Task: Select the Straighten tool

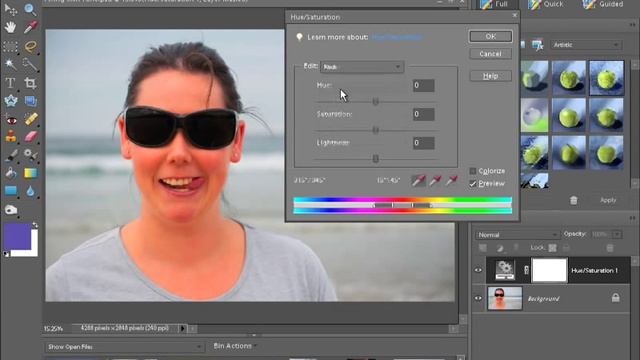Action: pyautogui.click(x=30, y=101)
